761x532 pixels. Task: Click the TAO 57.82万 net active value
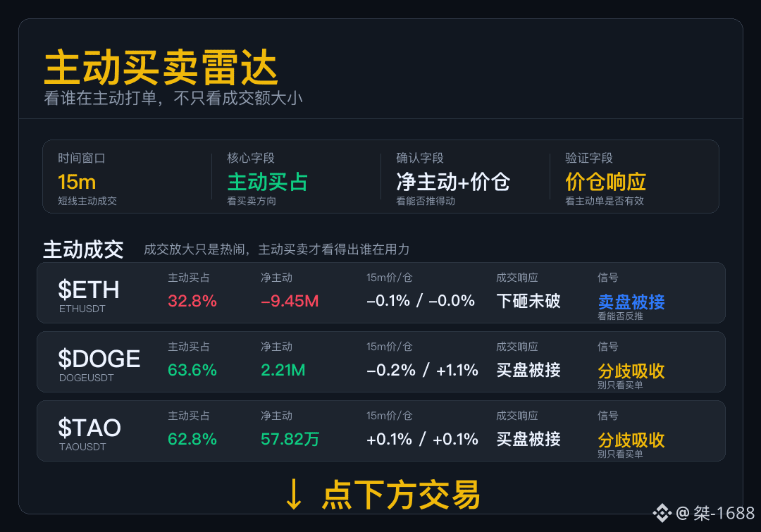290,439
